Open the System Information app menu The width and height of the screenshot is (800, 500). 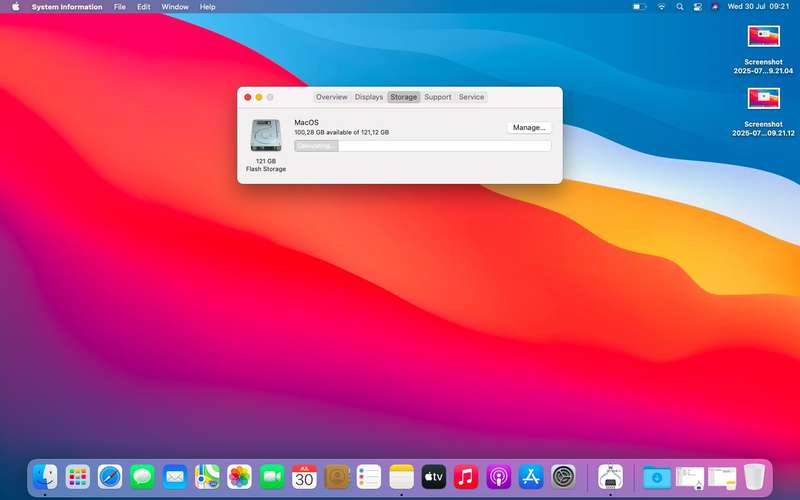(67, 7)
